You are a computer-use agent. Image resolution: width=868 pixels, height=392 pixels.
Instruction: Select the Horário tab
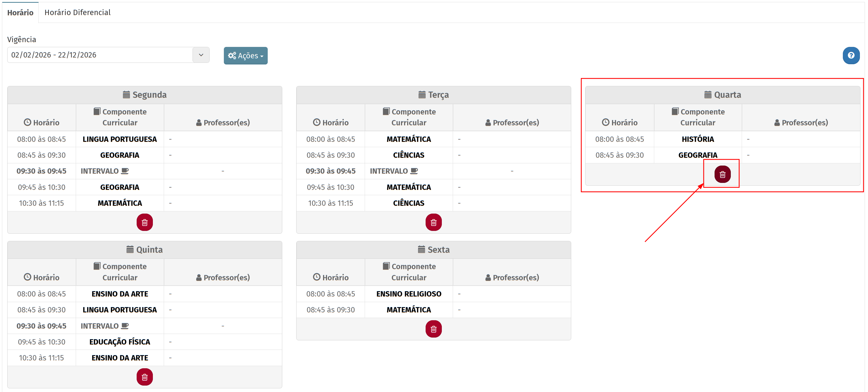click(x=20, y=13)
